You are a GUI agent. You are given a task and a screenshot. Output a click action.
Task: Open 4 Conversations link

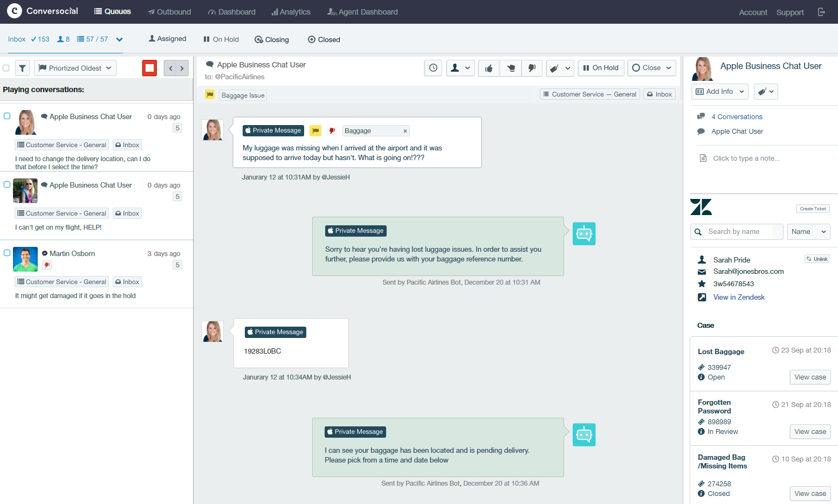tap(737, 116)
